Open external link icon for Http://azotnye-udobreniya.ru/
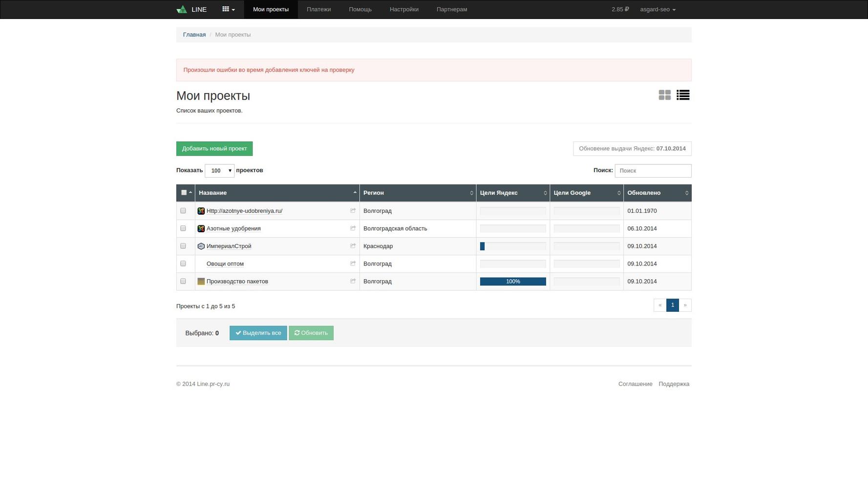 click(353, 211)
